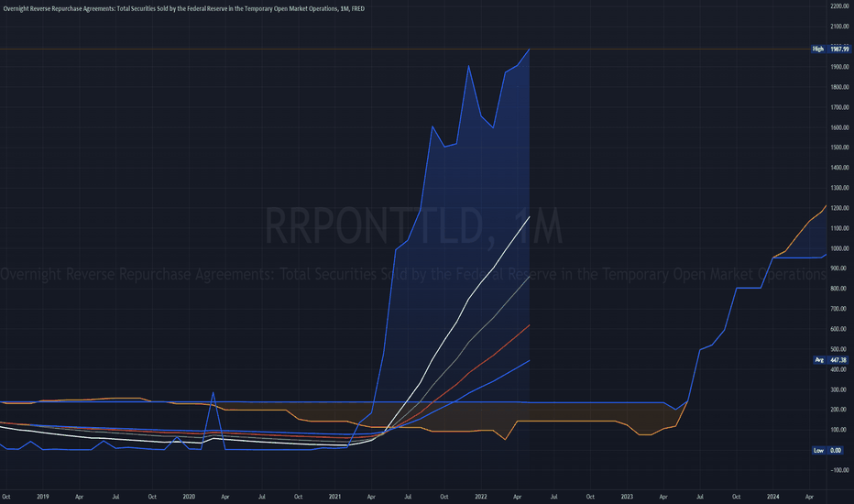This screenshot has width=854, height=504.
Task: Click the 300.00 price axis label
Action: pyautogui.click(x=838, y=389)
